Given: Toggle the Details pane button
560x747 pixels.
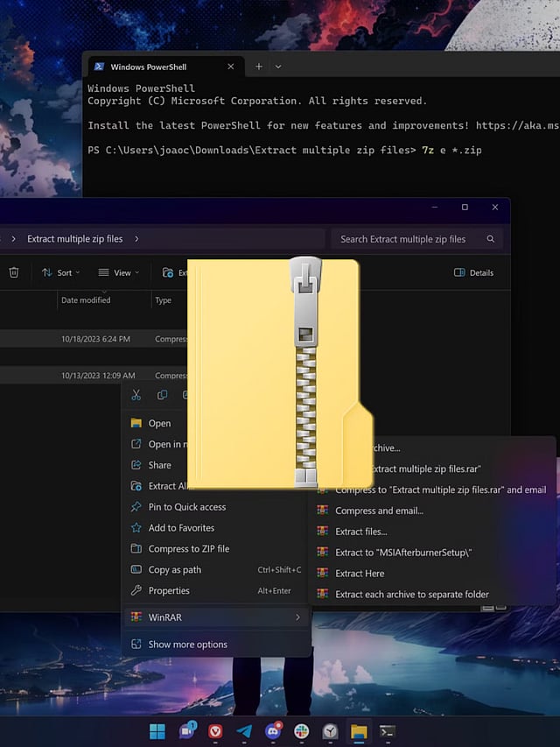Looking at the screenshot, I should click(x=473, y=272).
